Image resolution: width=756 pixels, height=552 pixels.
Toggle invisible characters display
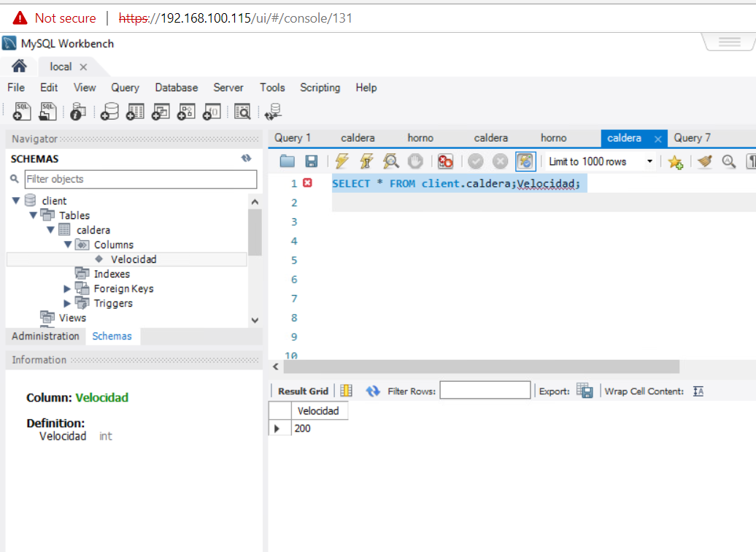[751, 161]
